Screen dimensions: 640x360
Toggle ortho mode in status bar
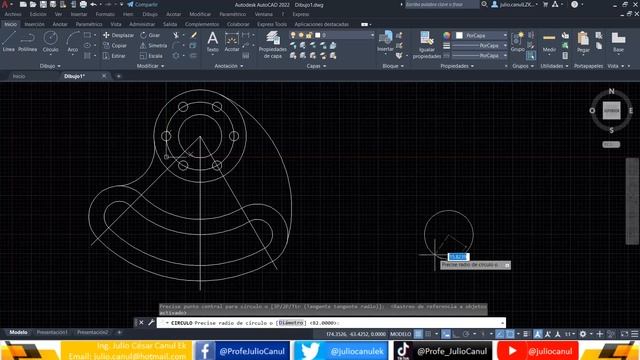pyautogui.click(x=456, y=334)
